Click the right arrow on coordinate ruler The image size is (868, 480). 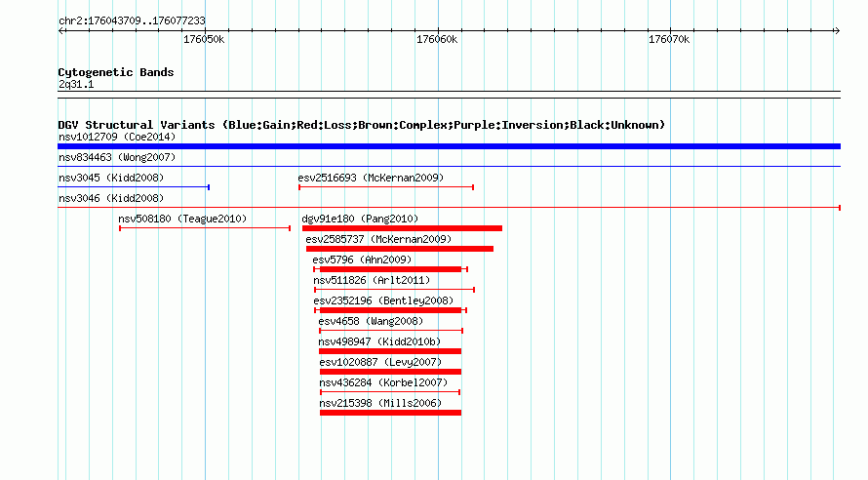click(837, 30)
